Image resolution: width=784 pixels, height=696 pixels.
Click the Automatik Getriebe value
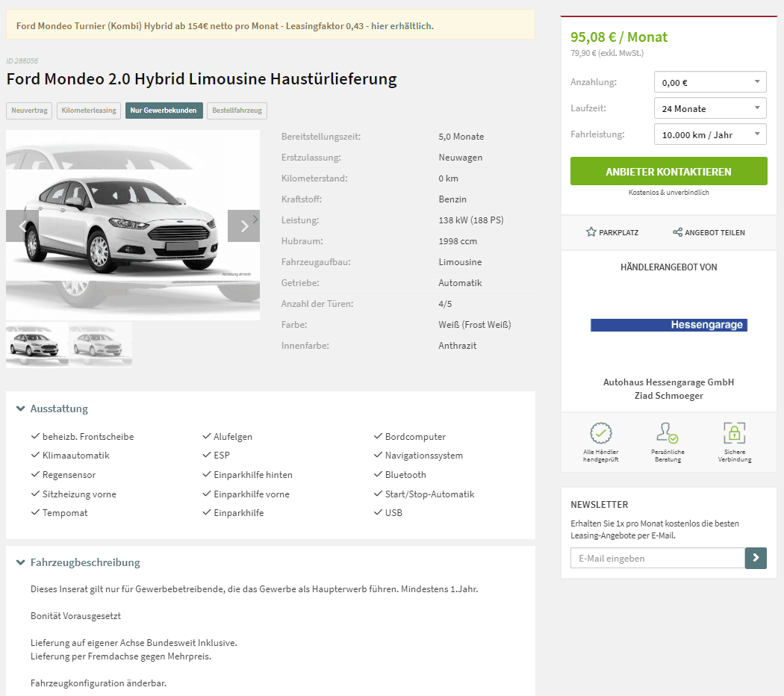[460, 283]
